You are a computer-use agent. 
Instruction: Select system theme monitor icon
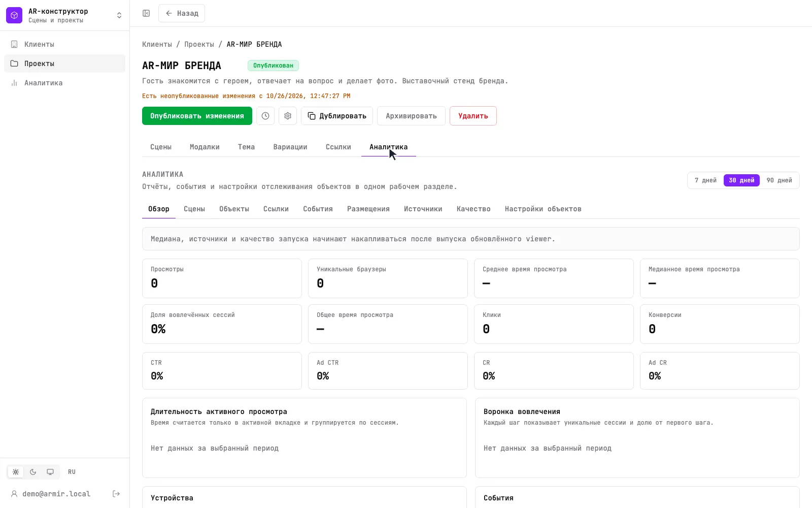[x=50, y=472]
